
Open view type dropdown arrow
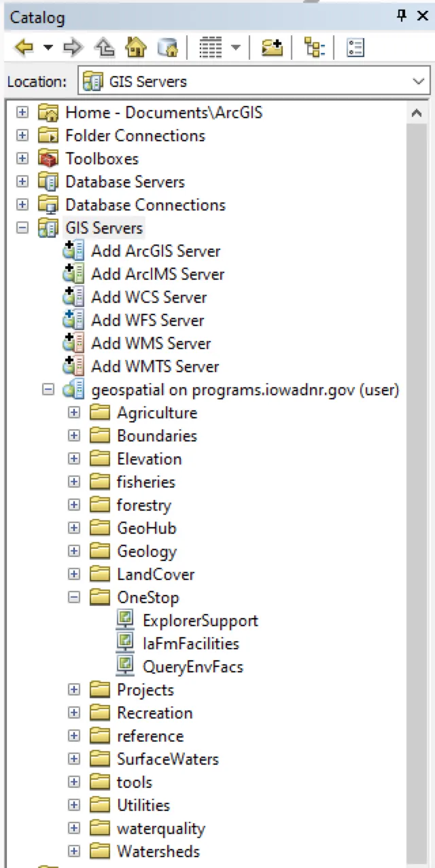pyautogui.click(x=235, y=48)
